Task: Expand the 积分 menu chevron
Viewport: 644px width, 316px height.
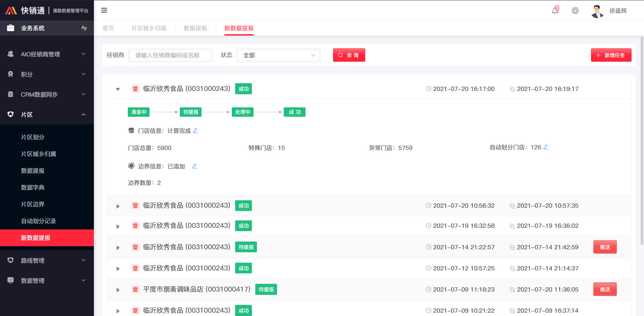Action: tap(84, 74)
